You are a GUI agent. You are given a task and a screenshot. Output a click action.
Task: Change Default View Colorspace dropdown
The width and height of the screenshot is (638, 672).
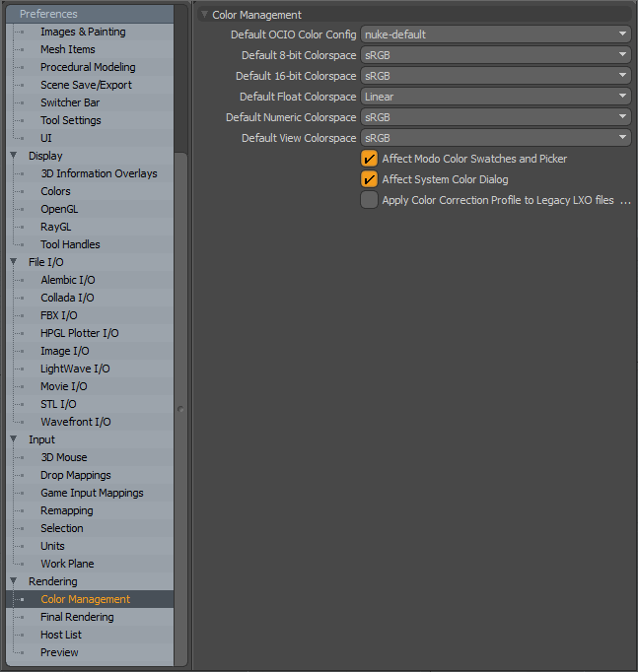495,138
